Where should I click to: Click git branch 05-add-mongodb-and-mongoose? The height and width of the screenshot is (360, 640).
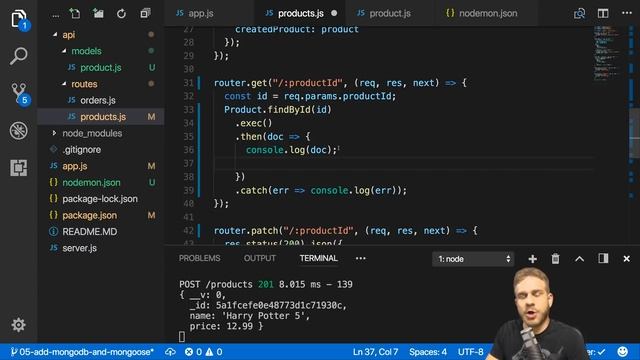tap(82, 352)
